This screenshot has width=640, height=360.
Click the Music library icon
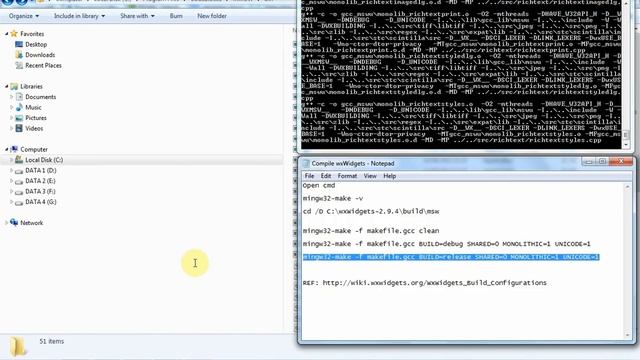pyautogui.click(x=19, y=107)
